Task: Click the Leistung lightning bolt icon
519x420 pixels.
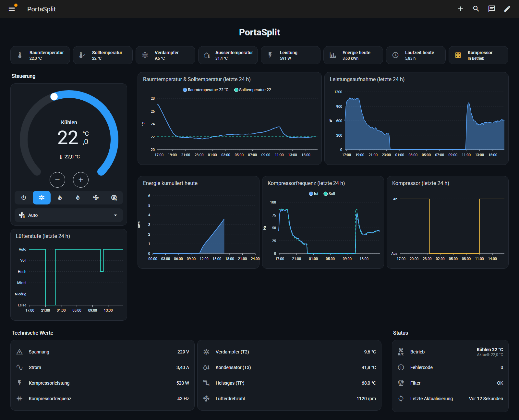Action: pos(270,55)
